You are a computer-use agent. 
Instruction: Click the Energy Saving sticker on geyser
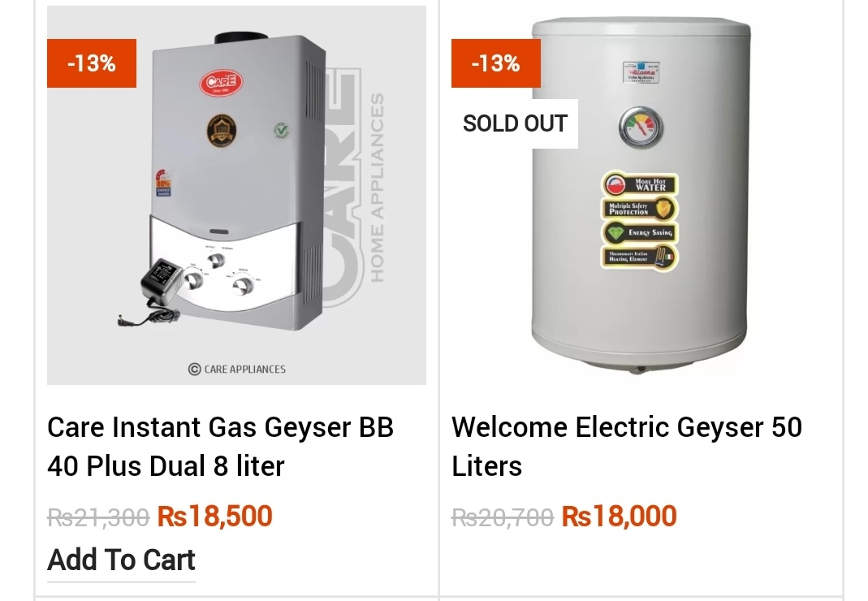pyautogui.click(x=639, y=232)
